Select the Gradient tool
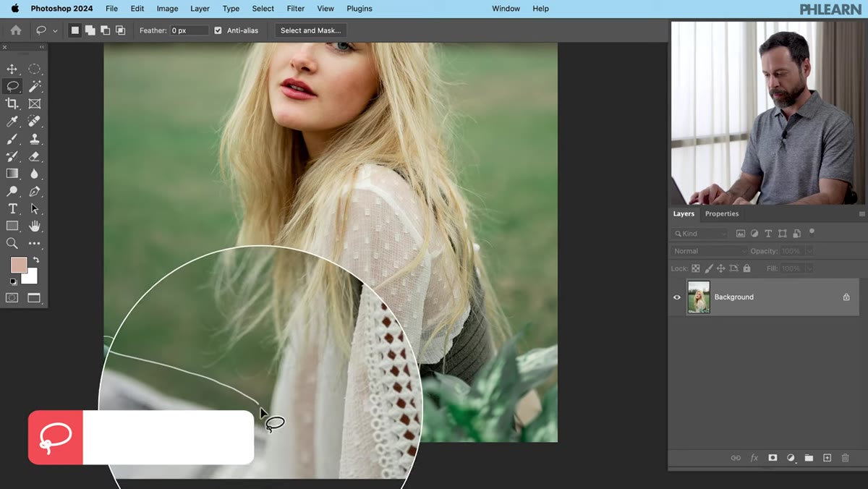This screenshot has width=868, height=489. pos(12,174)
